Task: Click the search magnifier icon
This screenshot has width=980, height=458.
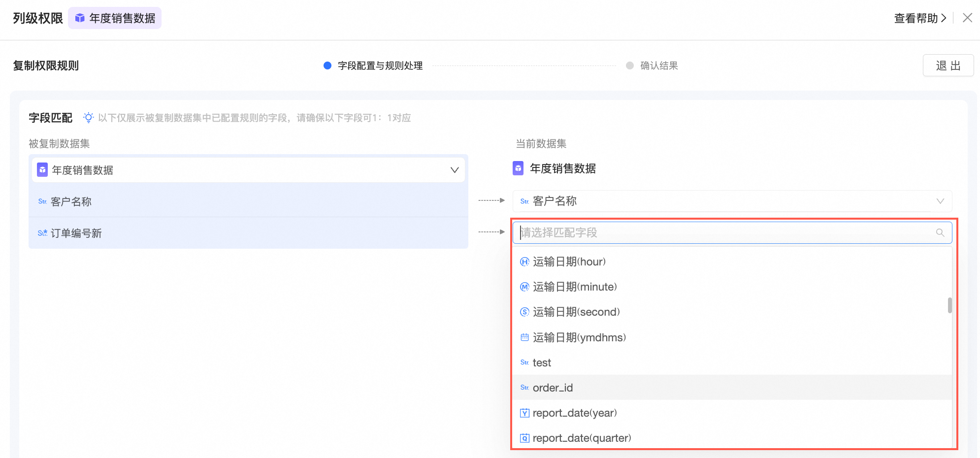Action: tap(940, 232)
